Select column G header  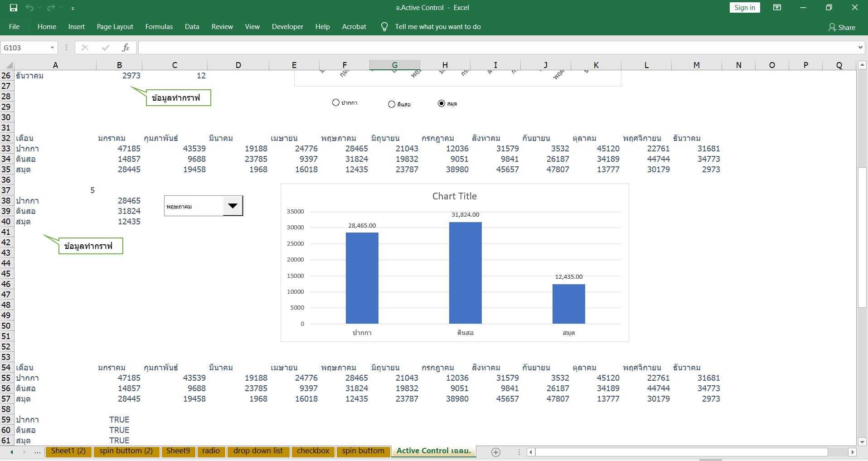395,65
